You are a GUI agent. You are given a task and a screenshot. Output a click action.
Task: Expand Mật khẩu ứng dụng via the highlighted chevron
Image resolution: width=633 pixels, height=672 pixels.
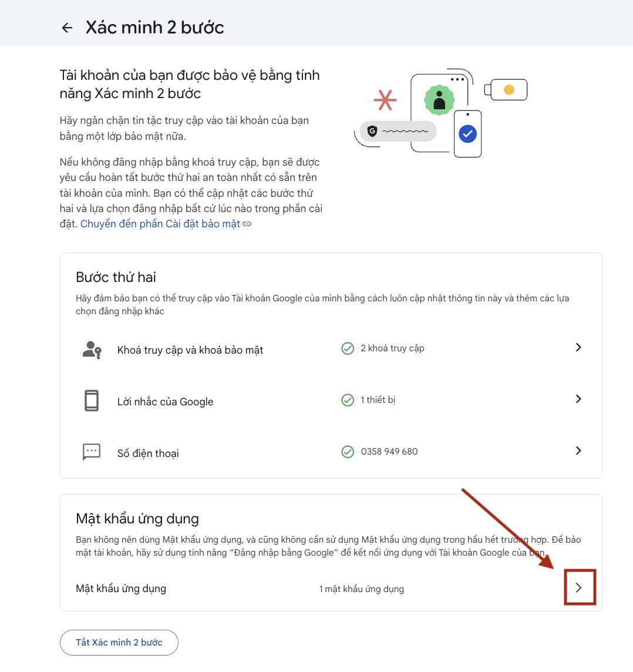point(579,587)
